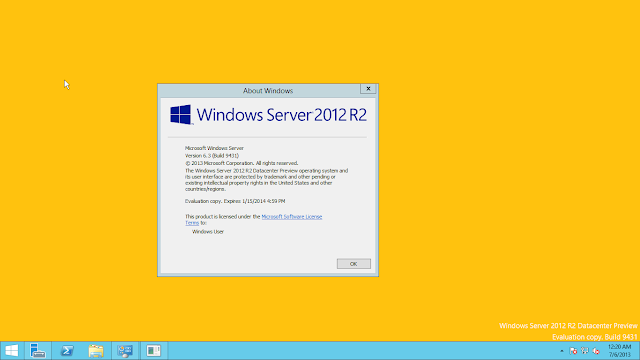Open the network tray icon
This screenshot has width=640, height=360.
coord(585,351)
